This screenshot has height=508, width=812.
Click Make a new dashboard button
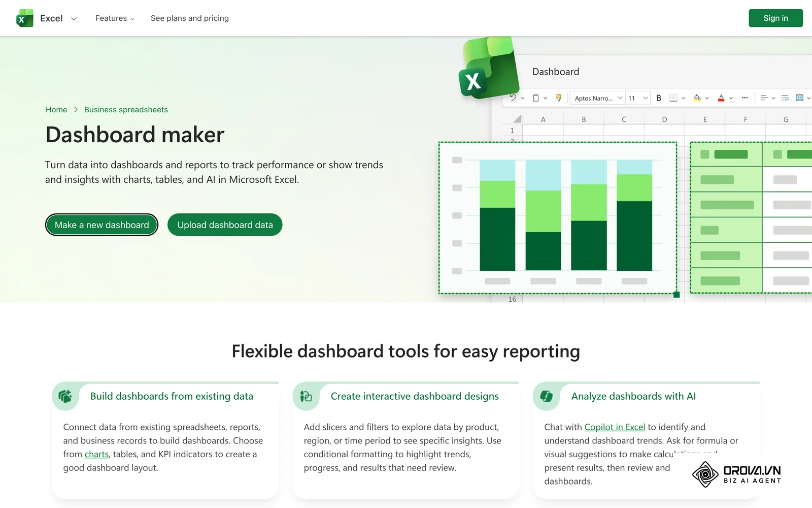pyautogui.click(x=102, y=225)
